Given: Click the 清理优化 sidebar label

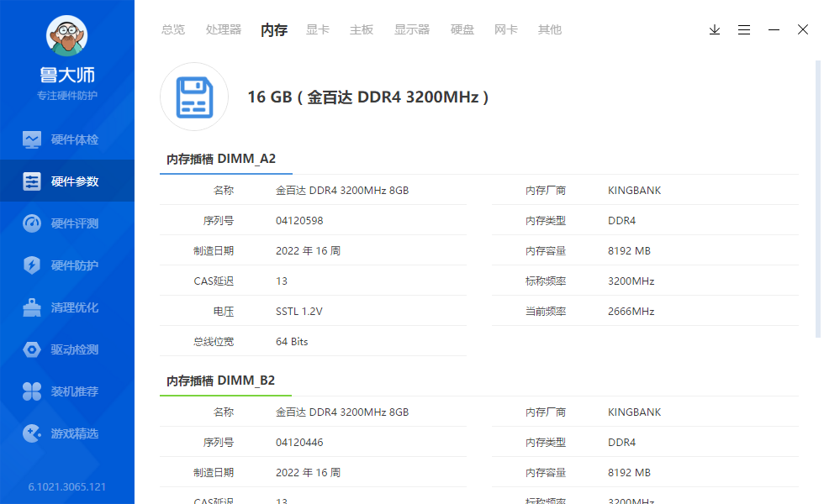Looking at the screenshot, I should point(75,307).
